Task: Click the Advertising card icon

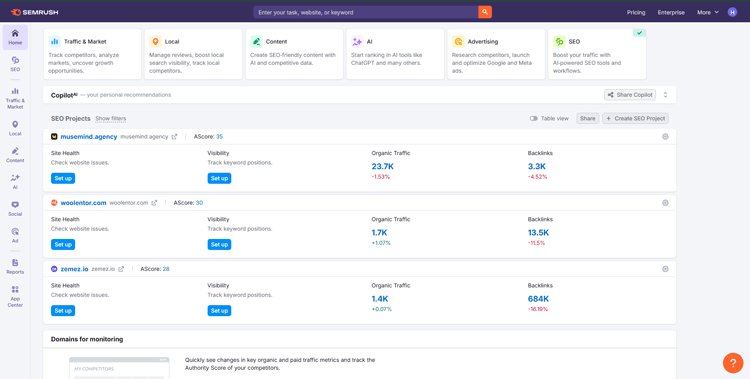Action: point(458,42)
